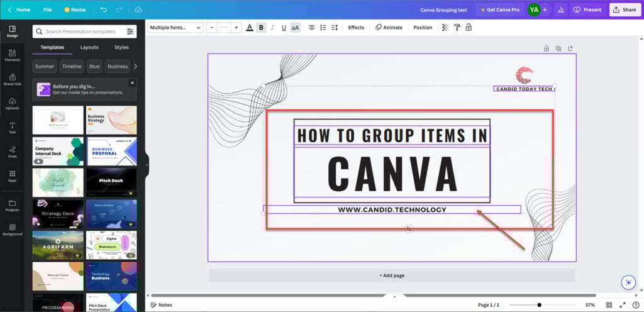Decrease the font size
The image size is (644, 312).
(x=212, y=28)
